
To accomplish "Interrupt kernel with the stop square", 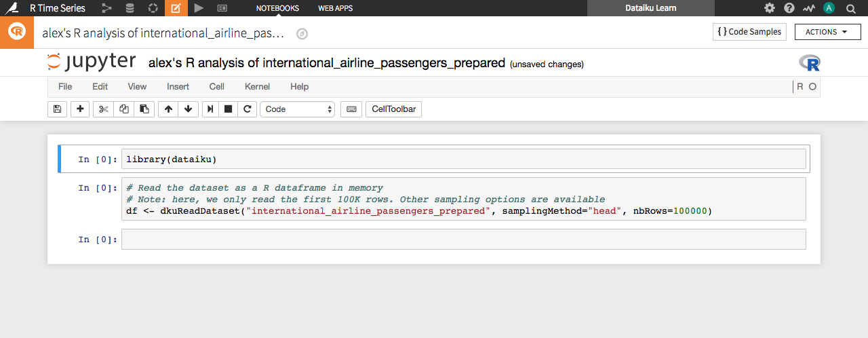I will (x=229, y=109).
